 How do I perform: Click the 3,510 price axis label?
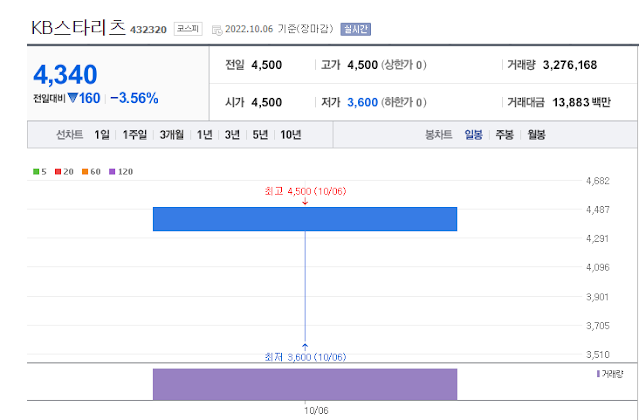click(x=598, y=355)
